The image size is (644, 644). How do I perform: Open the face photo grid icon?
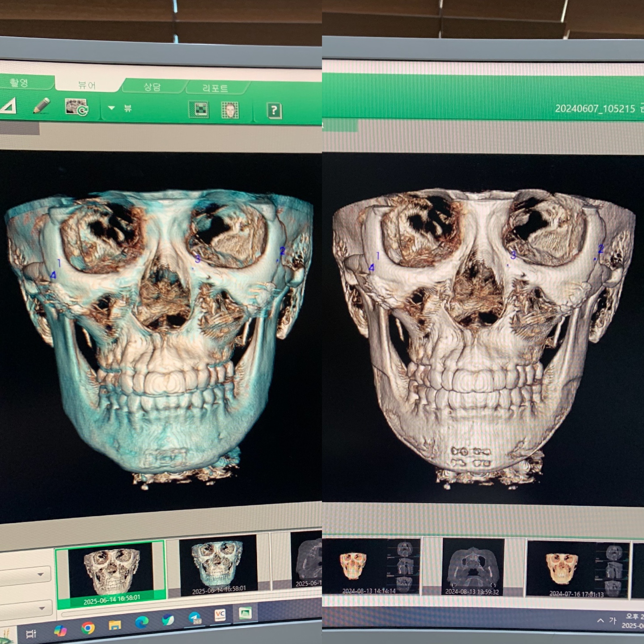(230, 110)
